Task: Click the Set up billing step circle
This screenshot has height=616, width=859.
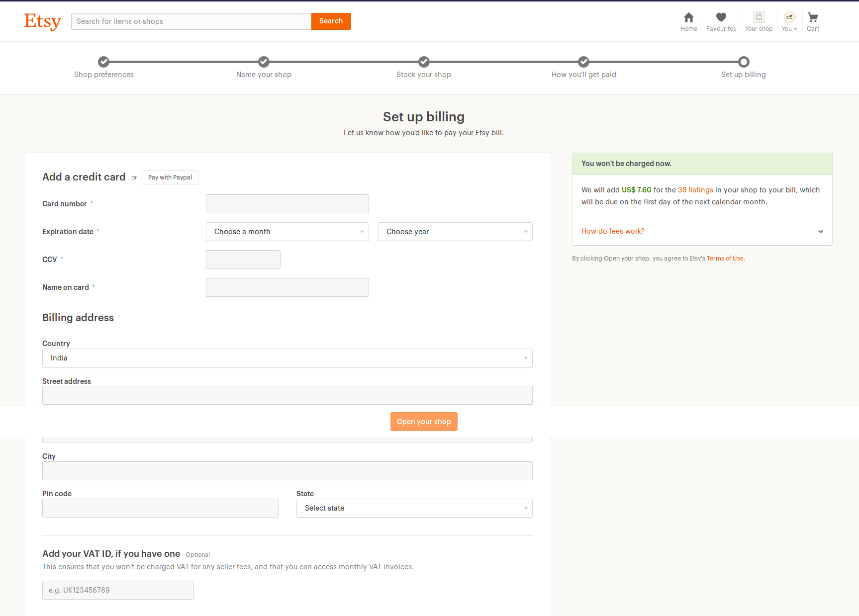Action: point(744,62)
